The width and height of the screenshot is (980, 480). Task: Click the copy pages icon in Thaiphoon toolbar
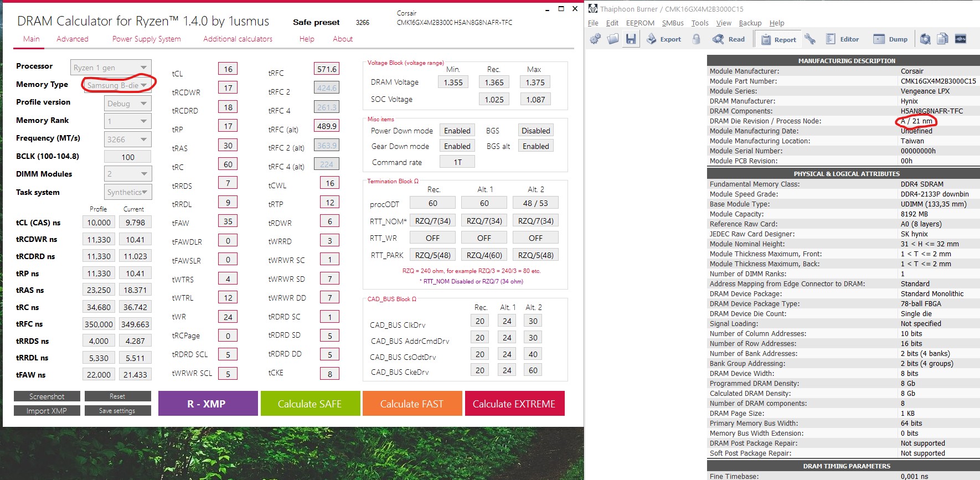[943, 39]
